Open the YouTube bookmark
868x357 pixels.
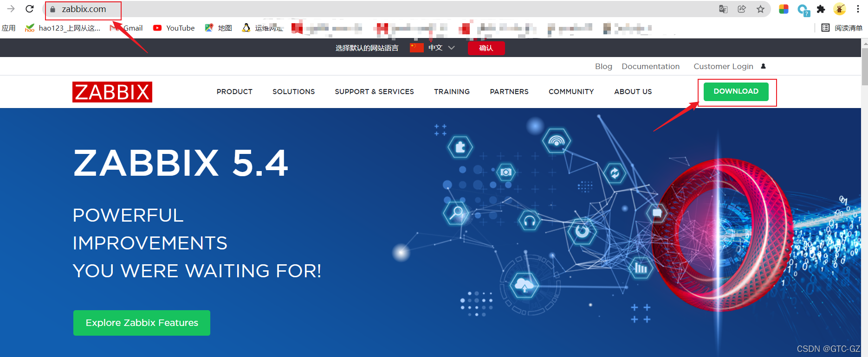click(x=174, y=28)
